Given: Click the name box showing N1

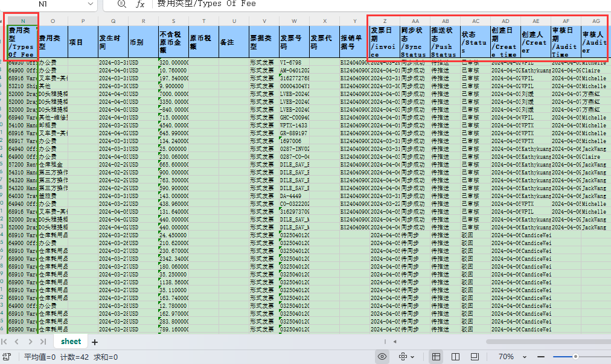Looking at the screenshot, I should (43, 4).
